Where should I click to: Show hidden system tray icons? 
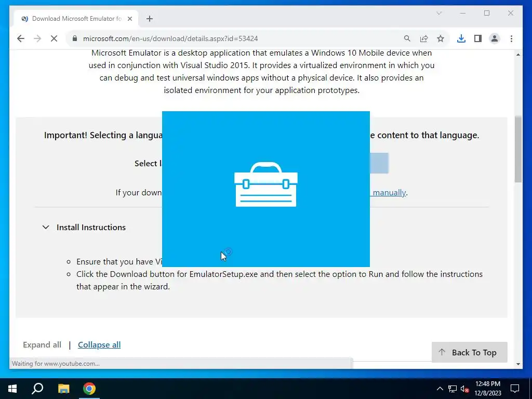(x=440, y=389)
